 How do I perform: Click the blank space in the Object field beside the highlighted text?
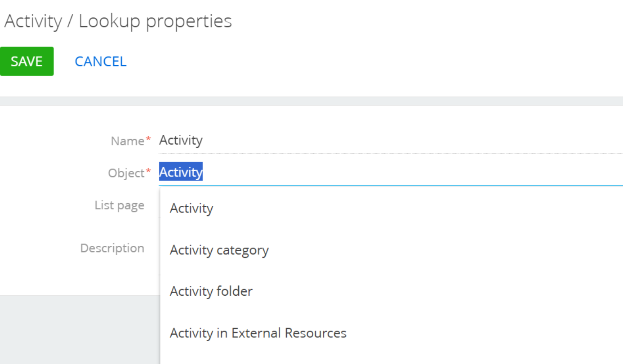point(413,172)
